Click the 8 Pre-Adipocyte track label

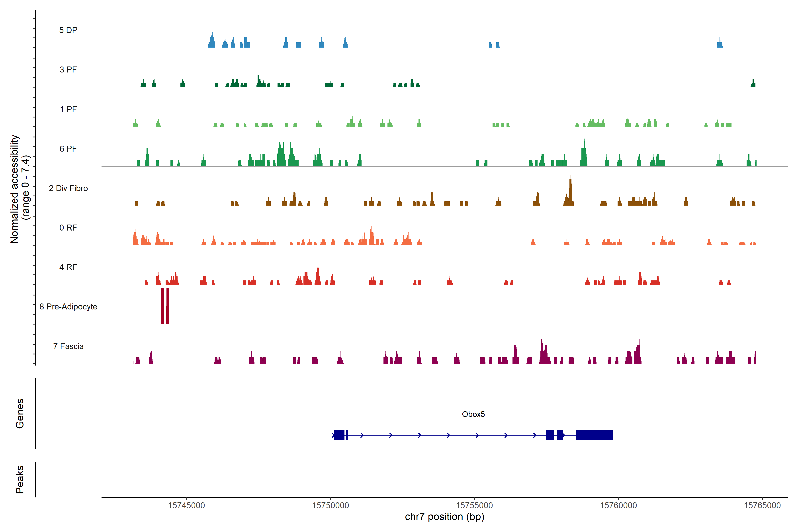click(x=68, y=307)
